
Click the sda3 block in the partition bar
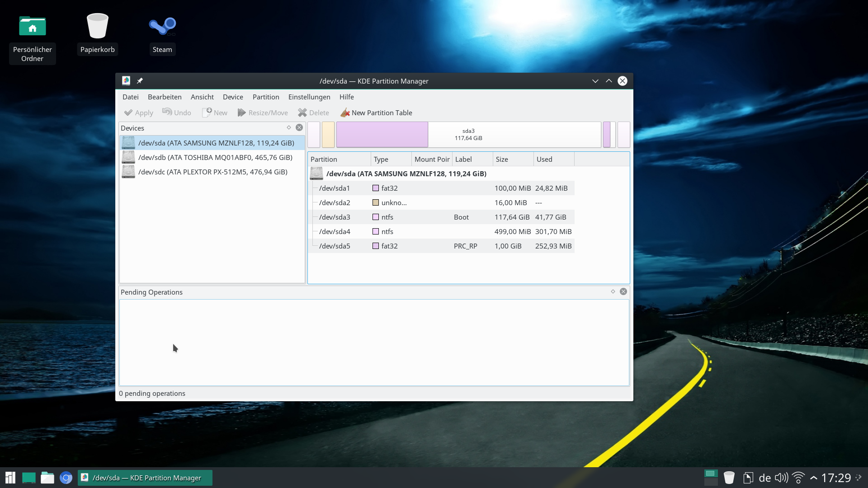click(468, 134)
